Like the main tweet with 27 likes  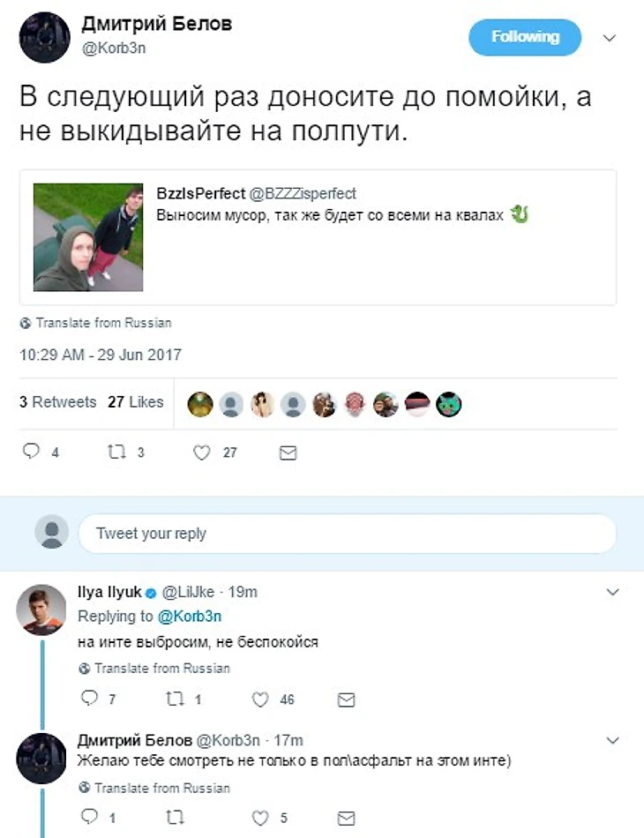[x=202, y=453]
